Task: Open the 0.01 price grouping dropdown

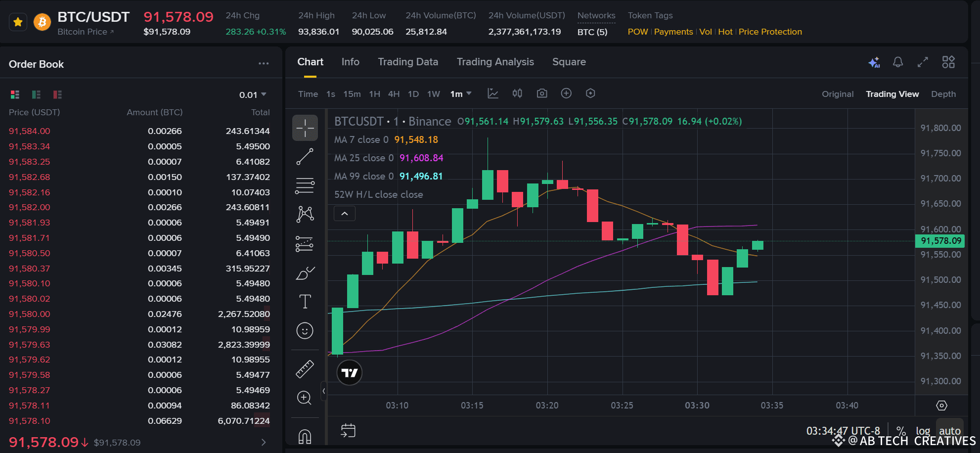Action: (x=253, y=95)
